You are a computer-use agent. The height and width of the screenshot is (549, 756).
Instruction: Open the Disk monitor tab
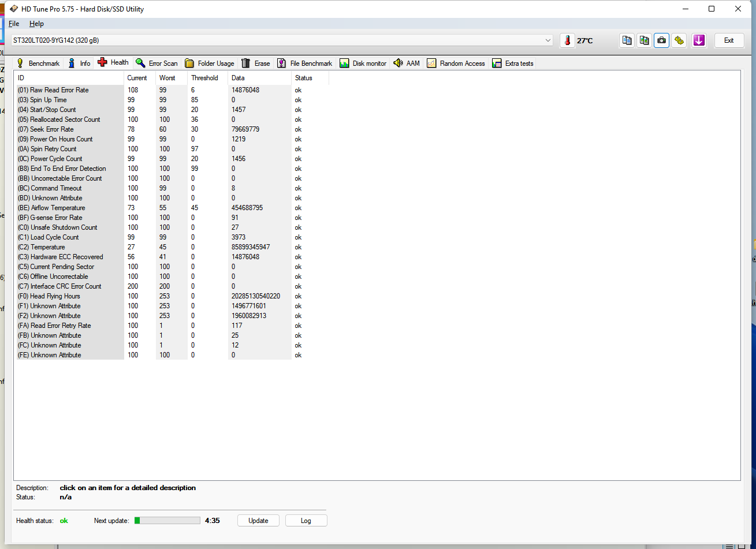363,64
